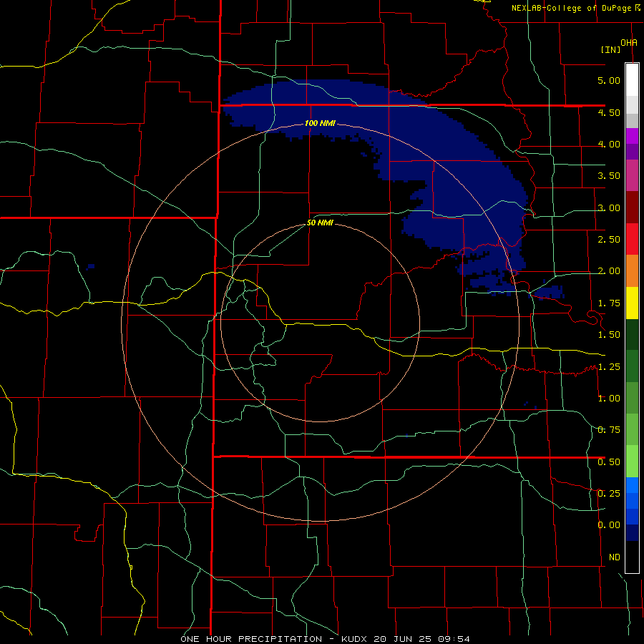Click the "0.25" legend value
This screenshot has width=644, height=644.
pos(609,493)
